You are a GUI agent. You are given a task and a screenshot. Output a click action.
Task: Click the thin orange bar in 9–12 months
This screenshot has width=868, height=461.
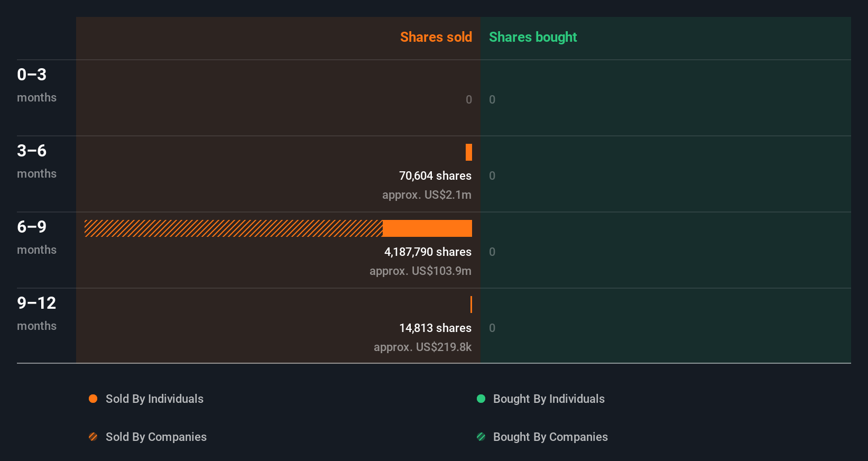[471, 305]
